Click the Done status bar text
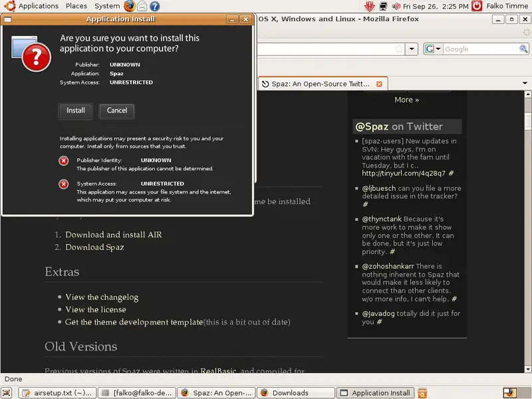Viewport: 532px width, 399px height. [13, 379]
